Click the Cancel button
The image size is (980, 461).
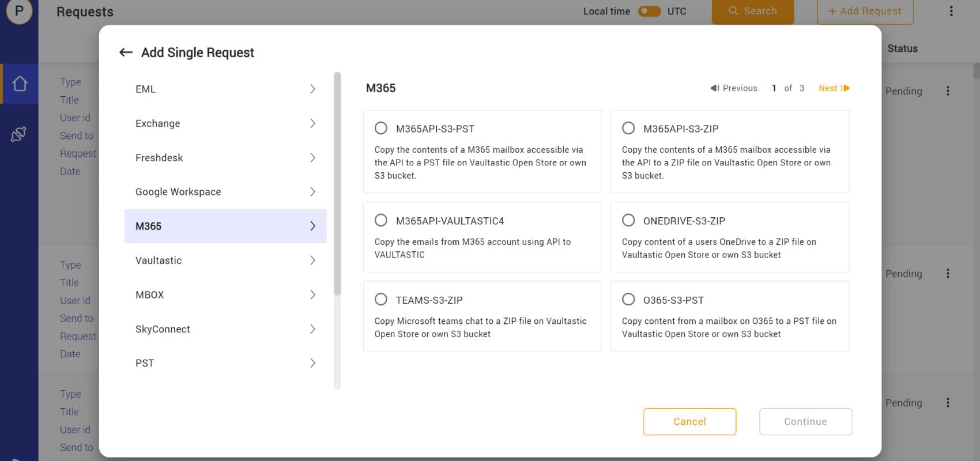click(689, 422)
